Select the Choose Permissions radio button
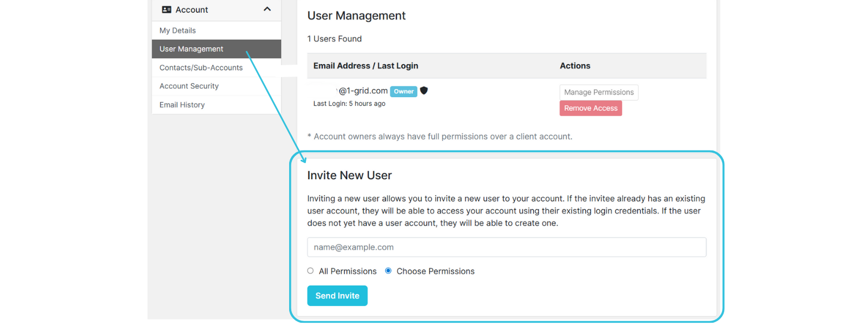Image resolution: width=868 pixels, height=326 pixels. coord(388,271)
